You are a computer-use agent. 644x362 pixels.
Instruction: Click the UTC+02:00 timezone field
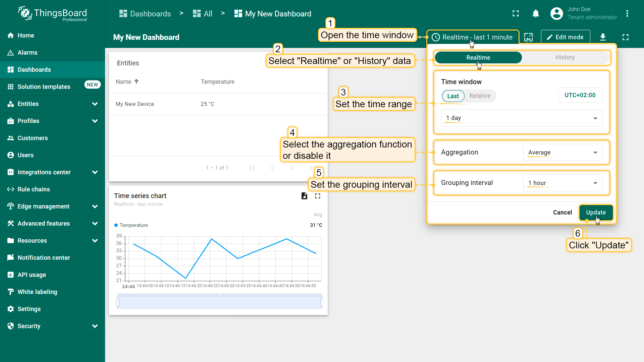tap(580, 95)
